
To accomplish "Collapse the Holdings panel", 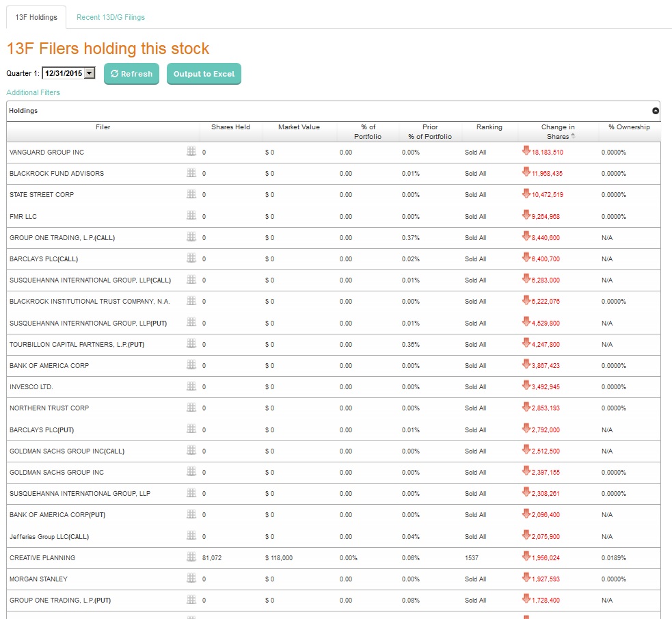I will click(656, 111).
